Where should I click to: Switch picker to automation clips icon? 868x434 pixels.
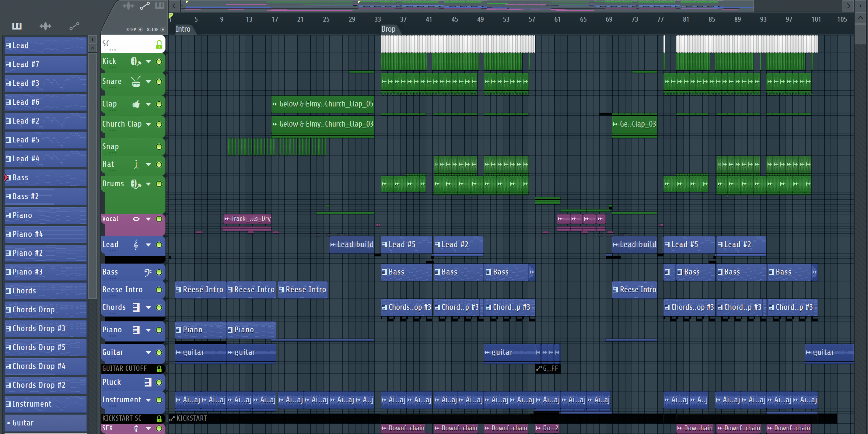click(x=74, y=26)
